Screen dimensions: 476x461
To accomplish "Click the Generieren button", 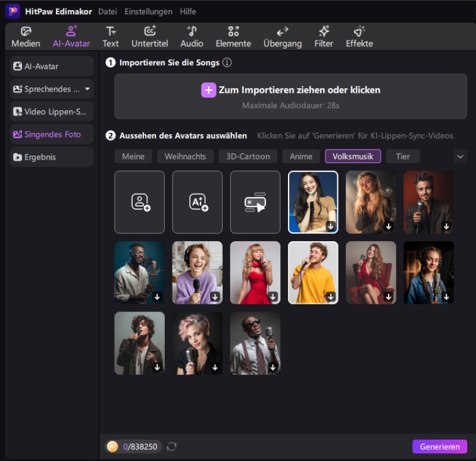I will point(440,446).
